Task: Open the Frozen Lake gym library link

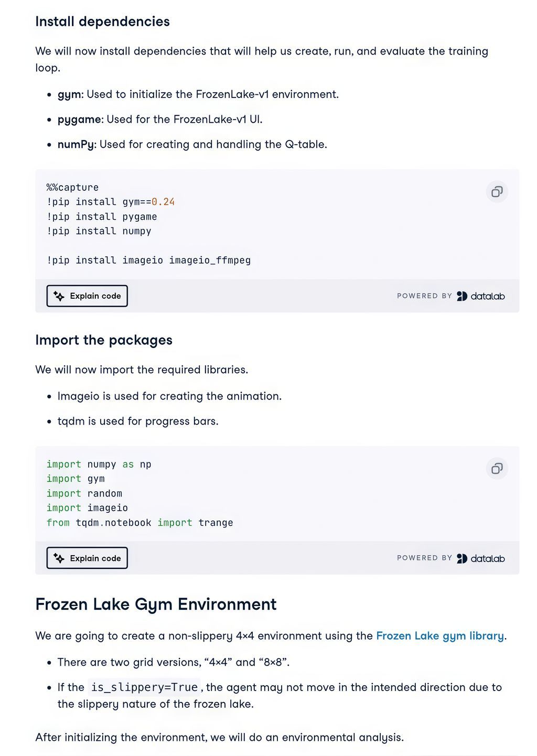Action: click(x=440, y=636)
